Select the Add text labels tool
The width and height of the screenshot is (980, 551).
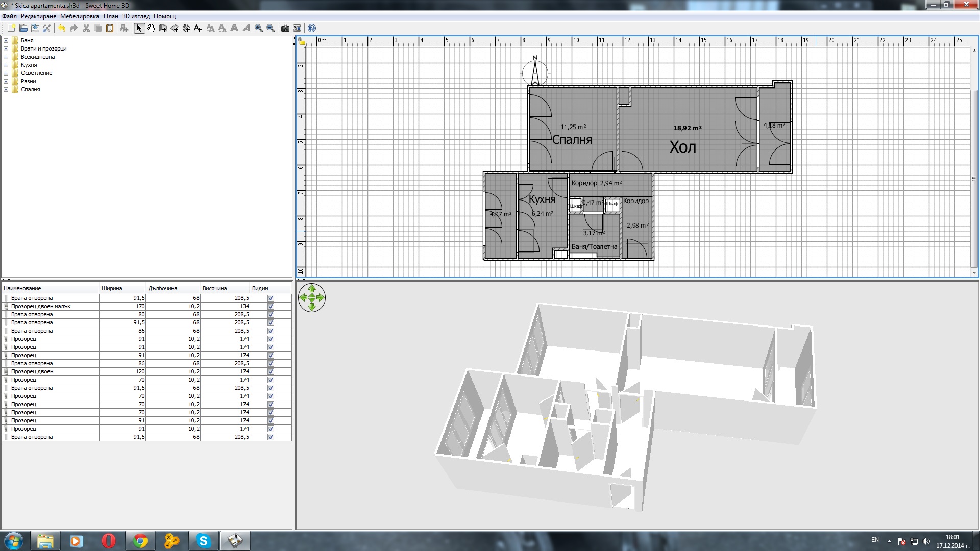coord(198,28)
